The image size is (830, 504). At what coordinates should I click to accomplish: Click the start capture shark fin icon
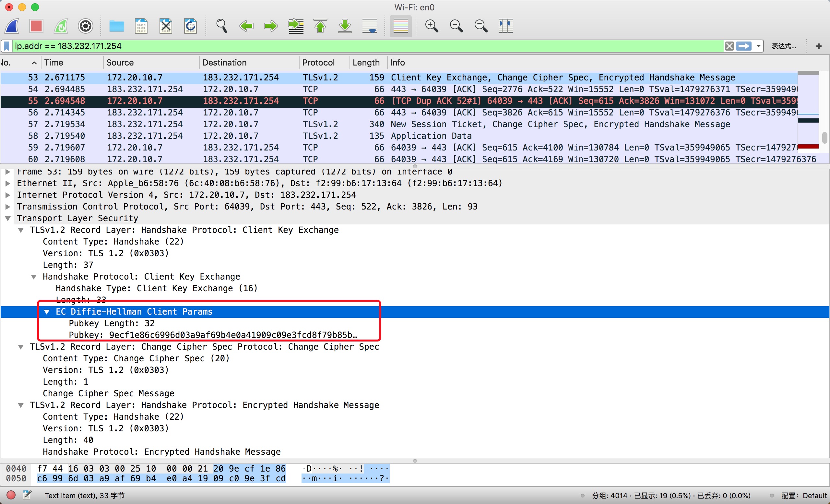[12, 26]
